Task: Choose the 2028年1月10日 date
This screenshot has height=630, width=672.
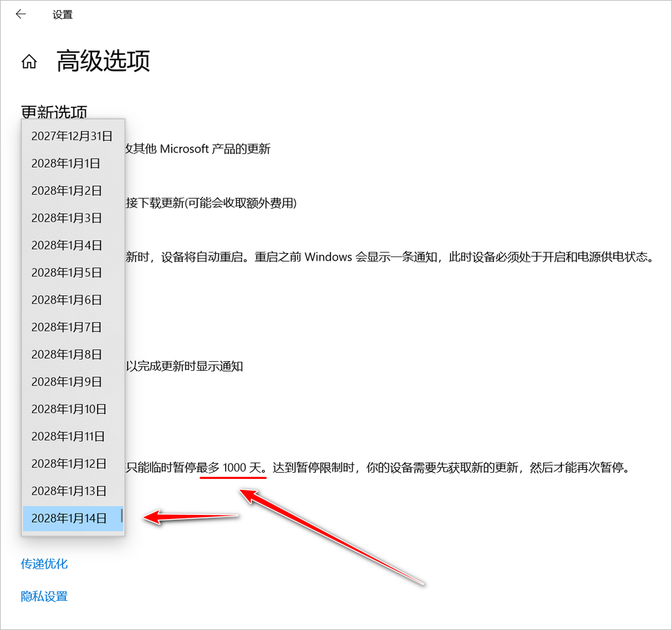Action: tap(69, 409)
